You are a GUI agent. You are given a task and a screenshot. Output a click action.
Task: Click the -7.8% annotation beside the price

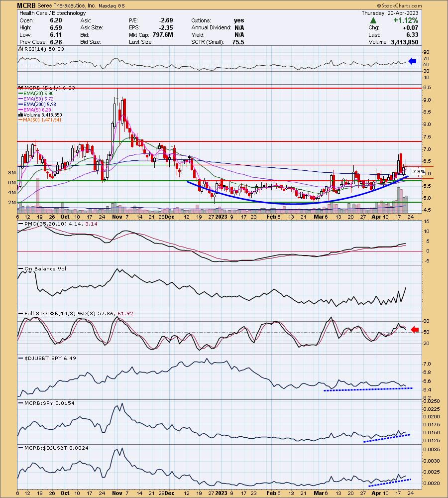coord(418,171)
